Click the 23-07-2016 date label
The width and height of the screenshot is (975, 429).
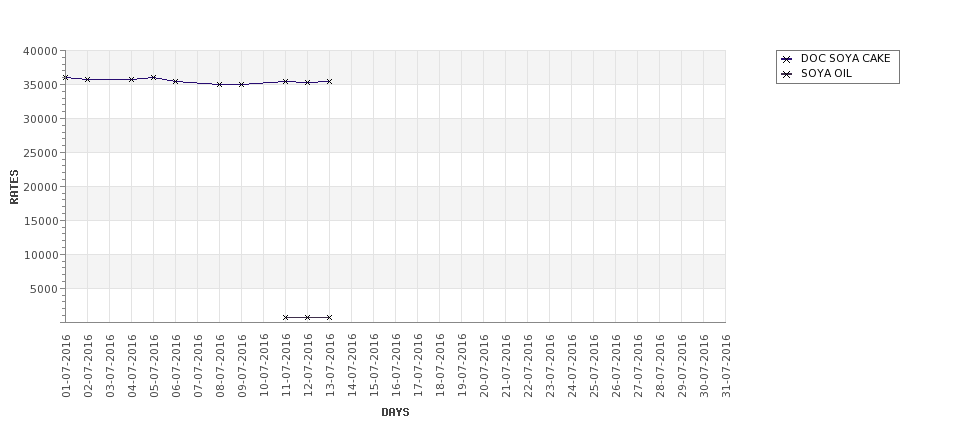549,366
